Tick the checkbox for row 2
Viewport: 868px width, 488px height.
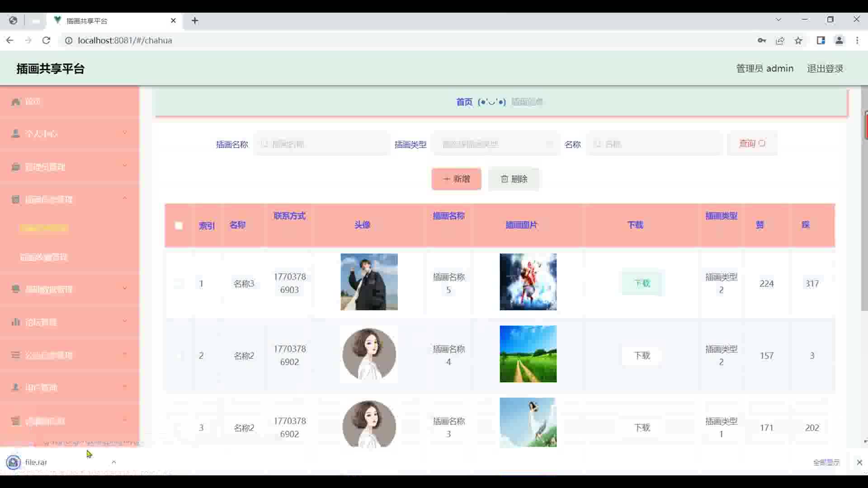pyautogui.click(x=179, y=356)
